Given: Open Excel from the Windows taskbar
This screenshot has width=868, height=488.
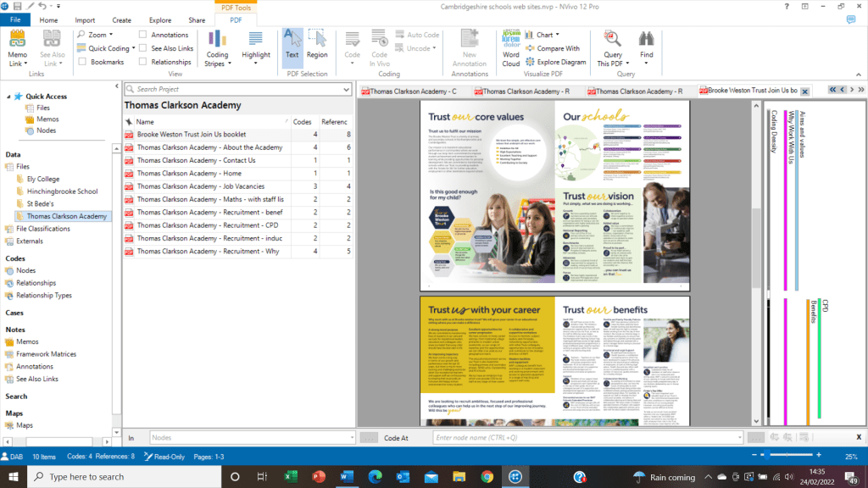Looking at the screenshot, I should coord(289,477).
